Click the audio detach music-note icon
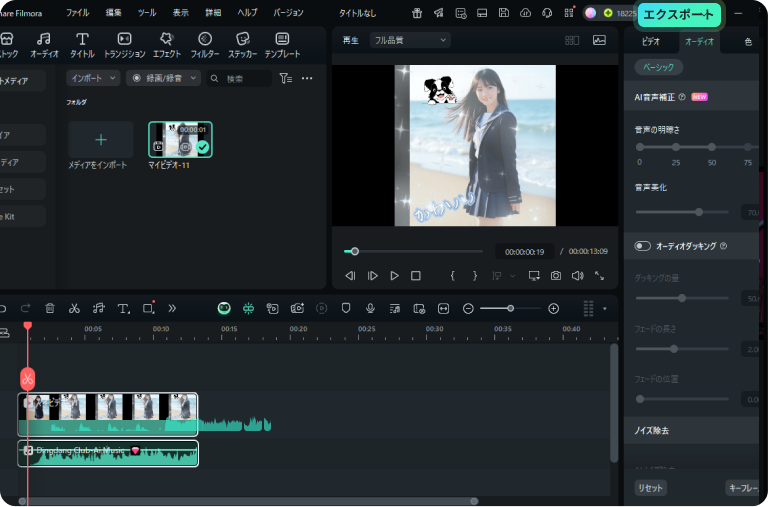Viewport: 768px width, 507px height. (x=98, y=308)
